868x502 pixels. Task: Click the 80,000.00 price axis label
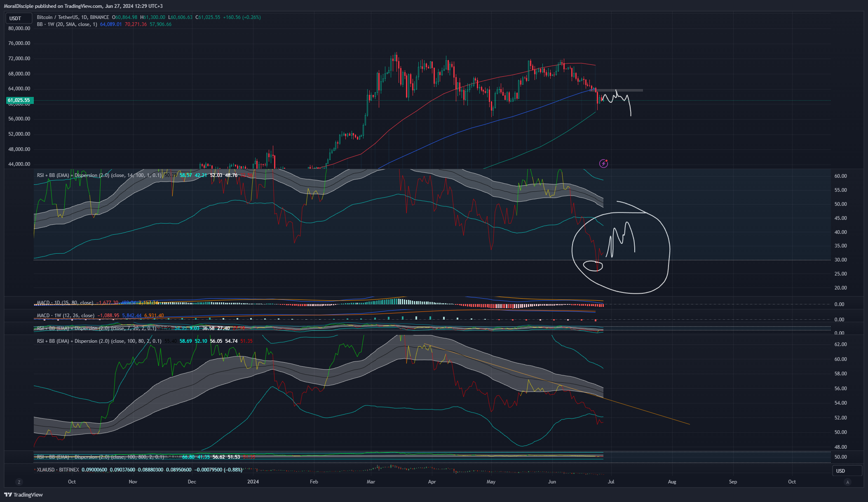pos(19,28)
